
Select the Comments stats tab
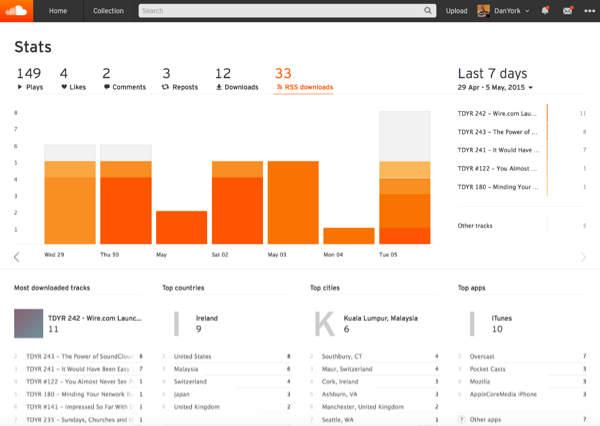coord(123,79)
